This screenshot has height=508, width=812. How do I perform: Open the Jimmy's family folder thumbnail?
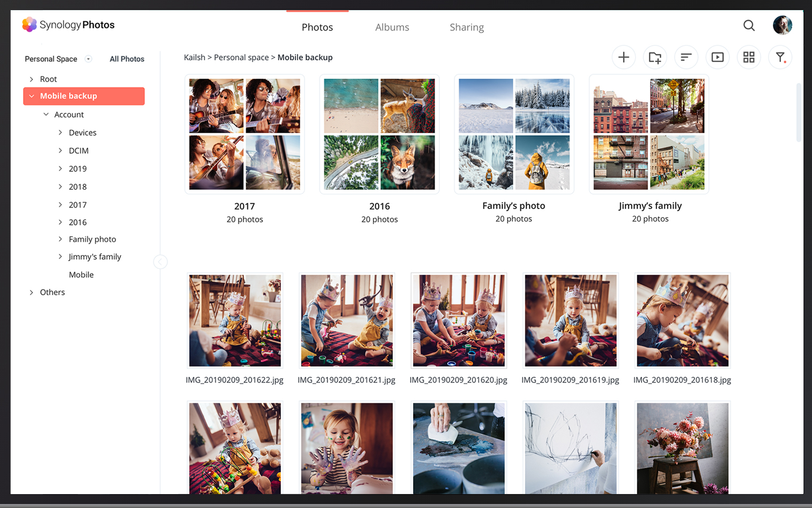click(649, 134)
